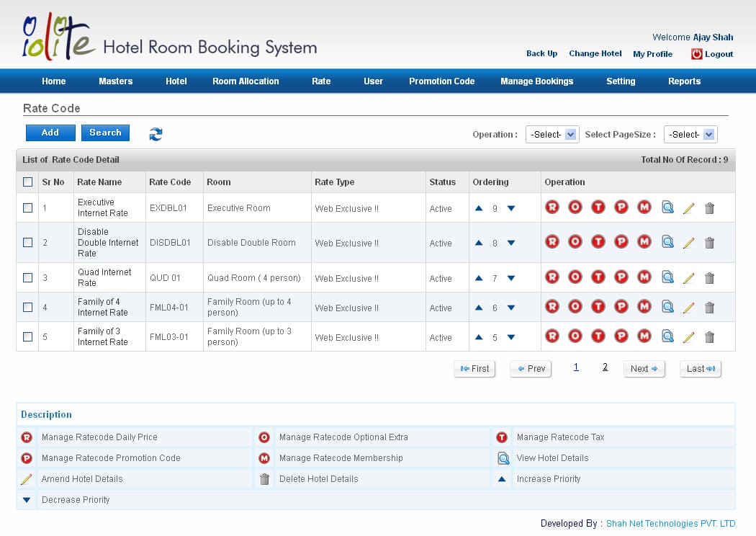Open Manage Ratecode Daily Price for Executive Internet Rate

point(552,208)
